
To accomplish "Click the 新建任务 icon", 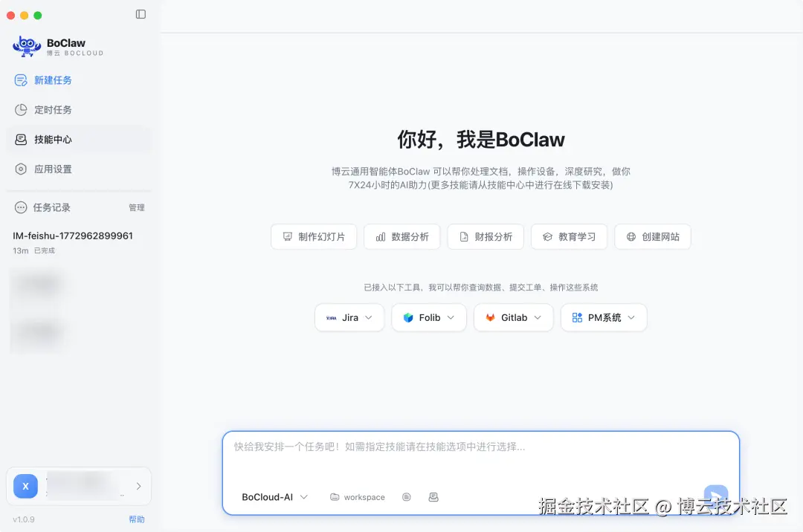I will click(x=21, y=80).
